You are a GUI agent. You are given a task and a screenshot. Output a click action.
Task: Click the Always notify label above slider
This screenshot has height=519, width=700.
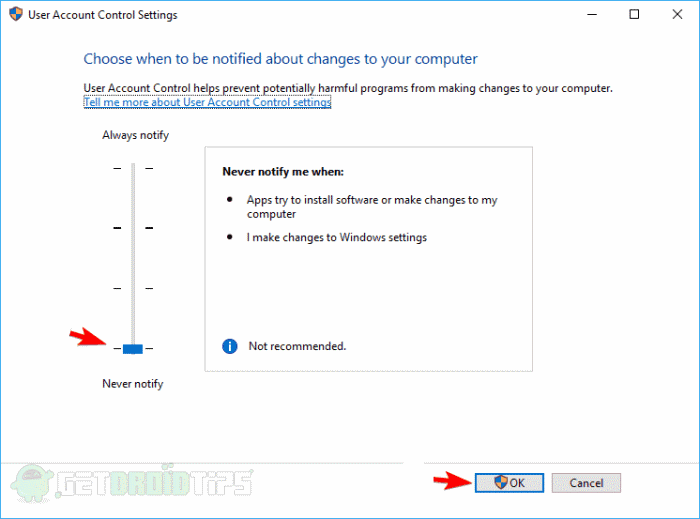135,135
